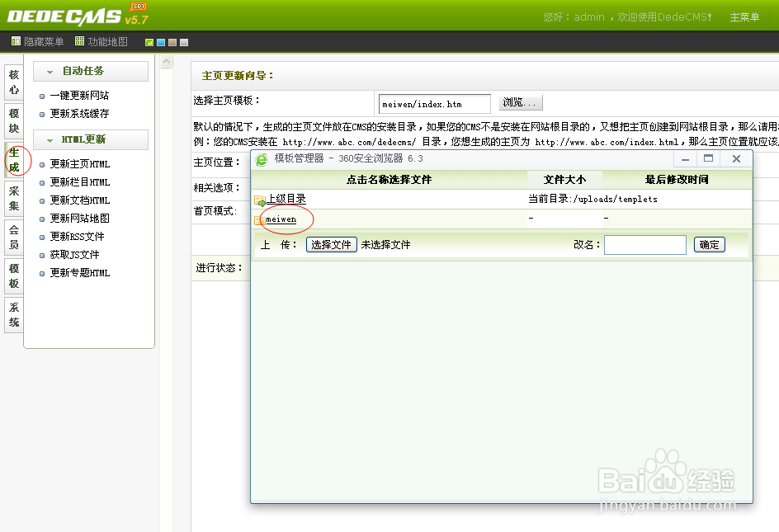Image resolution: width=779 pixels, height=532 pixels.
Task: Click the hide menu (隐藏菜单) icon
Action: click(x=17, y=41)
